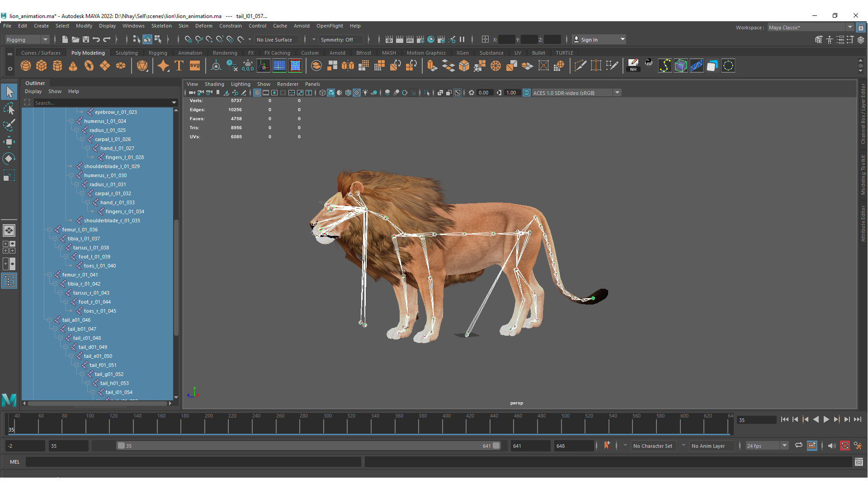This screenshot has width=868, height=488.
Task: Click the NH script editor shelf icon
Action: 633,66
